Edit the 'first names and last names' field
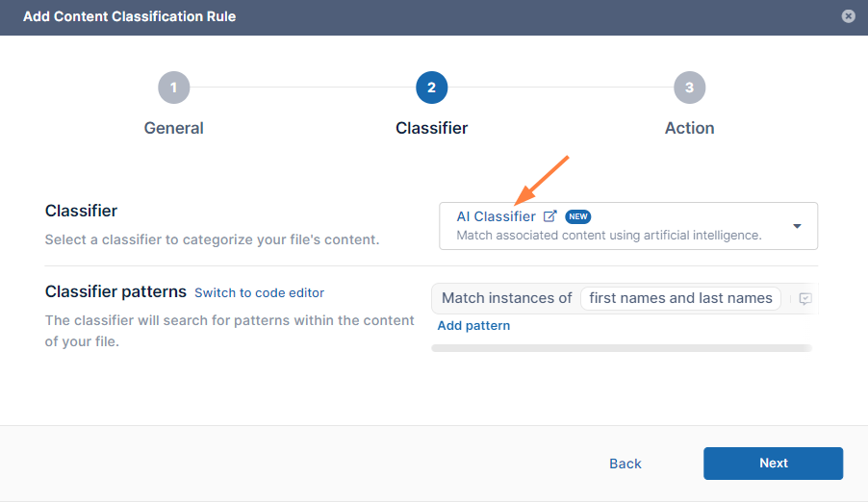 pyautogui.click(x=680, y=298)
